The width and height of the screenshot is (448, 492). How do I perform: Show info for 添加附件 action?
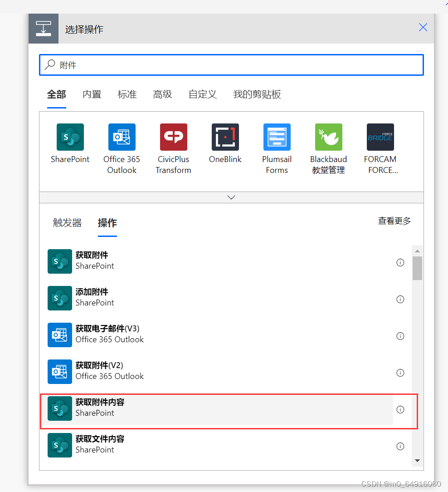pos(400,299)
